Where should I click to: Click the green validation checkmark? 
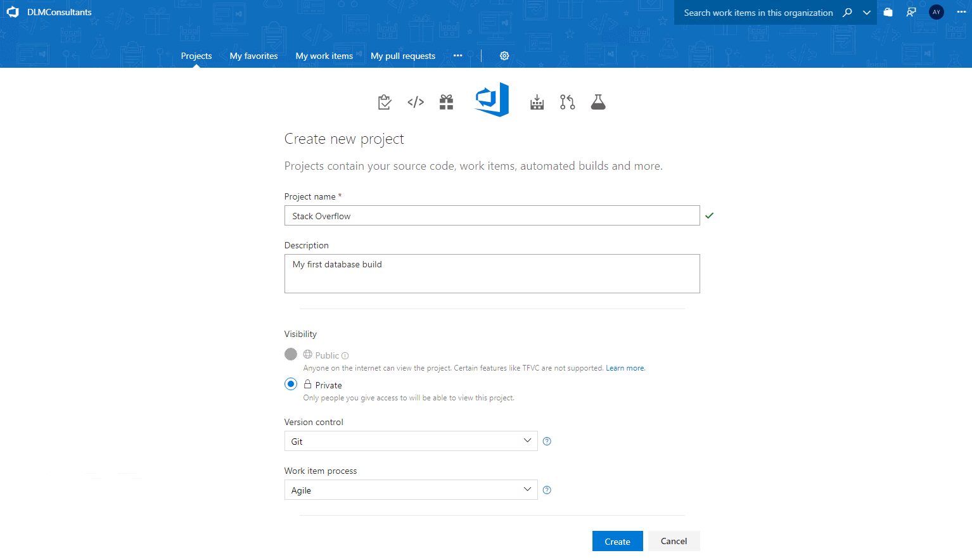click(x=710, y=215)
